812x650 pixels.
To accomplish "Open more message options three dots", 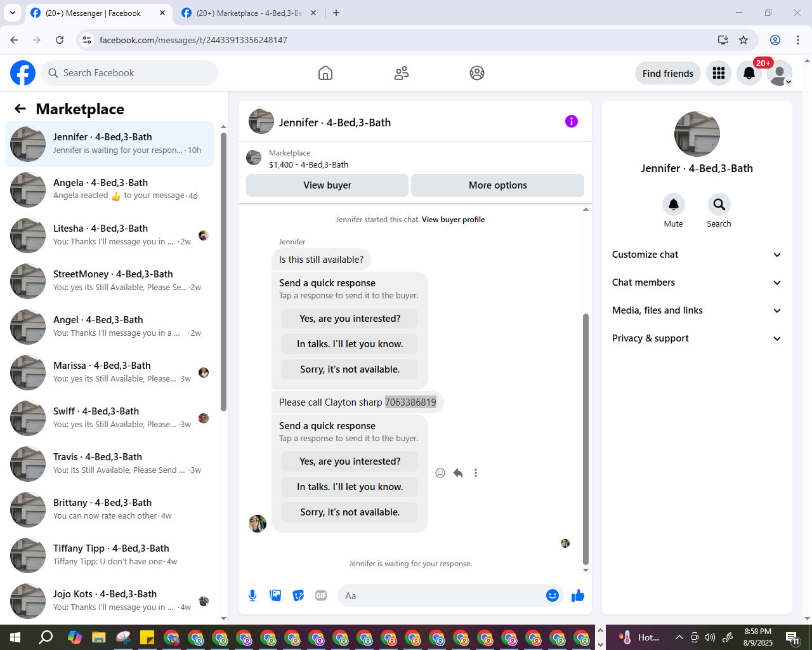I will point(476,473).
